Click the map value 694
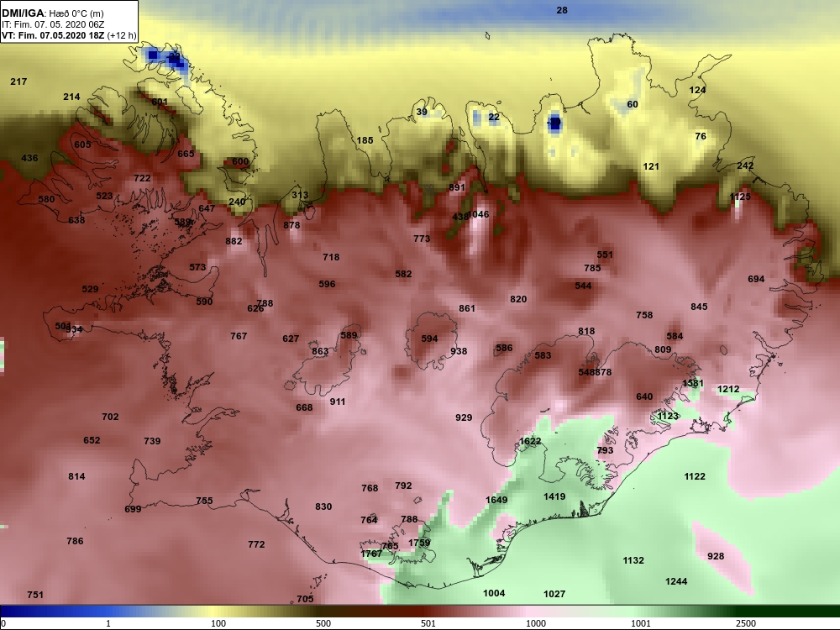Image resolution: width=840 pixels, height=630 pixels. 757,279
